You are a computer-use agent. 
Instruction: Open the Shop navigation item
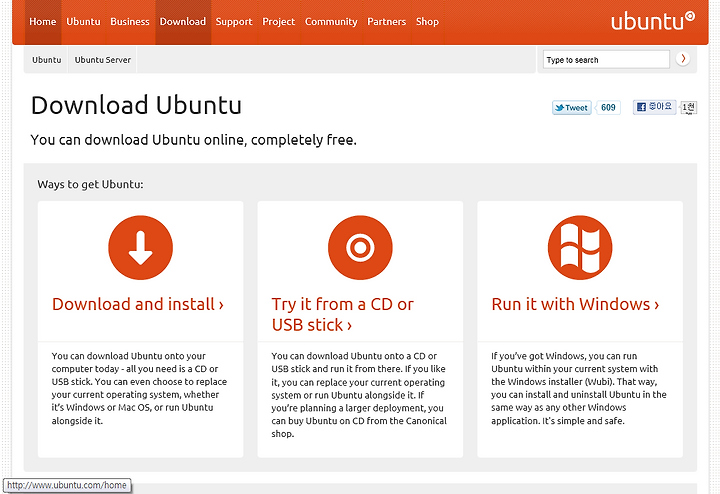(427, 22)
